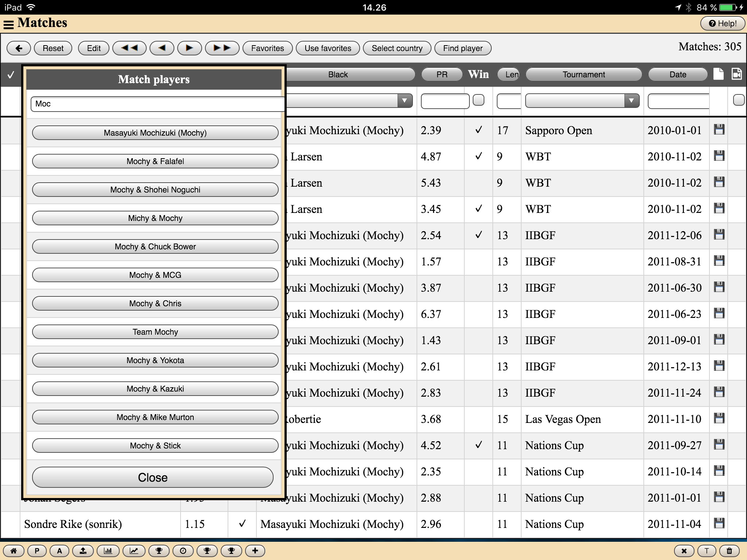Open the bar chart statistics button
Viewport: 747px width, 560px height.
[x=108, y=551]
